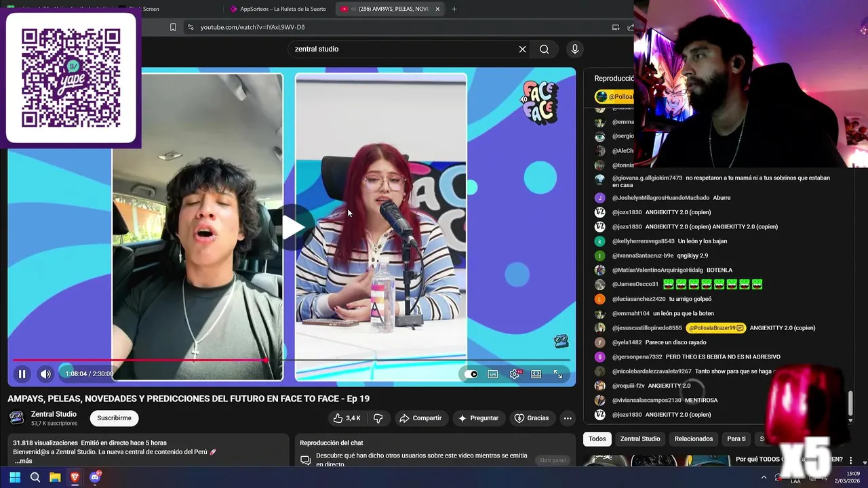Screen dimensions: 868x488
Task: Click the large play arrow over the video
Action: [293, 227]
